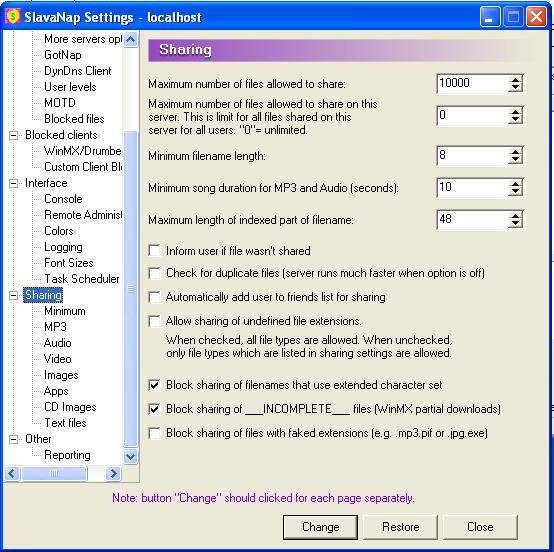This screenshot has width=554, height=552.
Task: Collapse the Sharing tree node
Action: pyautogui.click(x=13, y=295)
